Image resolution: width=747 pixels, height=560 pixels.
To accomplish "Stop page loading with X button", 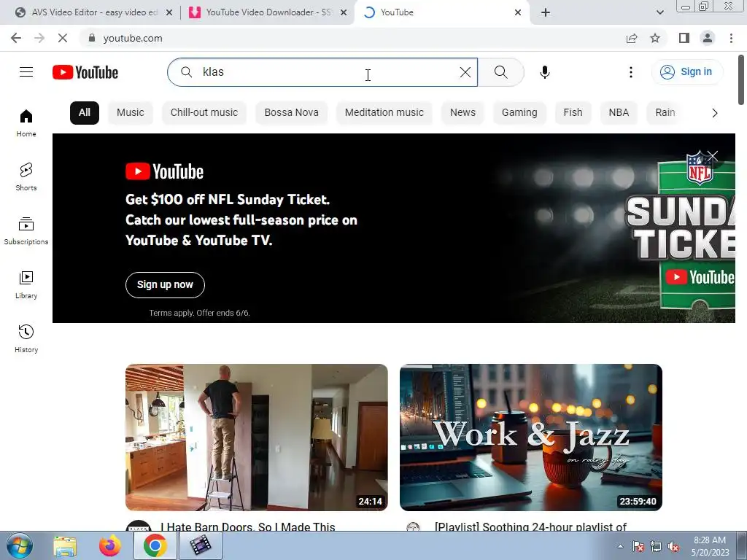I will [x=63, y=38].
